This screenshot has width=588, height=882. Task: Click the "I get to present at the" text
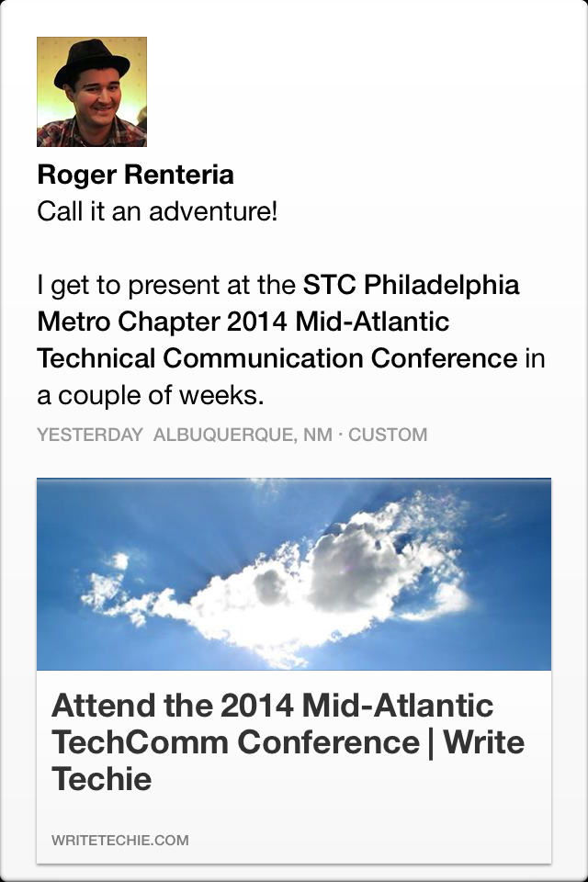coord(166,285)
